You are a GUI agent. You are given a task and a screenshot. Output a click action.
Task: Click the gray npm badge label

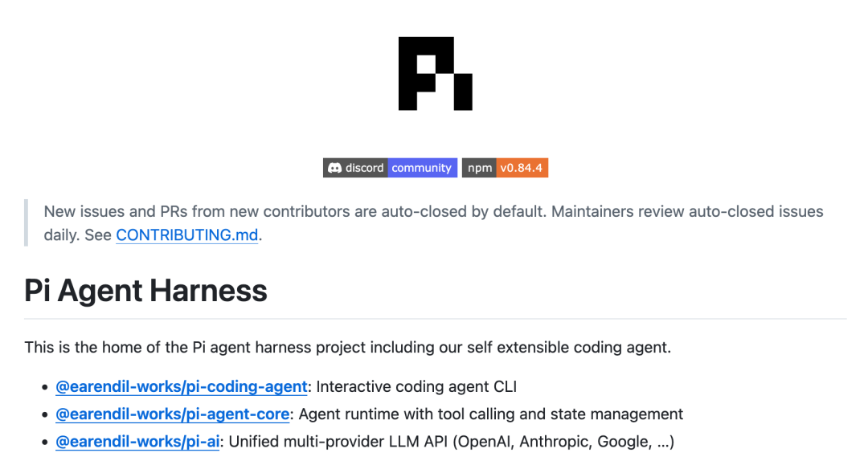[x=479, y=168]
